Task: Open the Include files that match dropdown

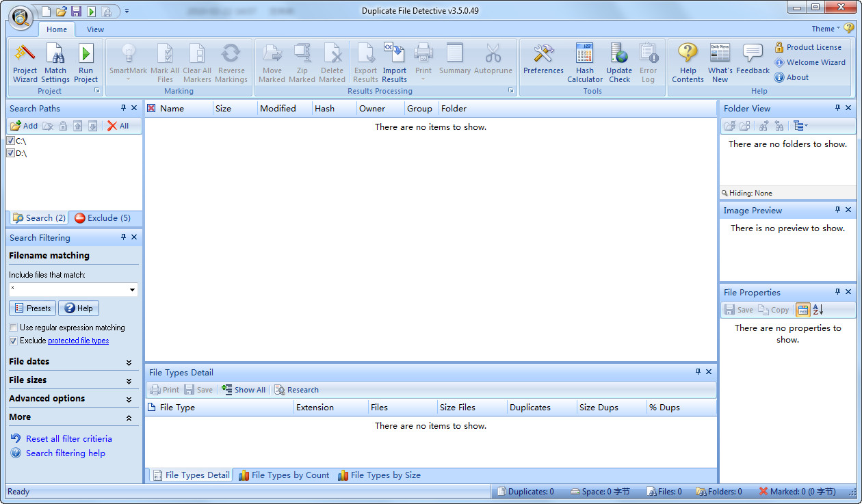Action: tap(131, 290)
